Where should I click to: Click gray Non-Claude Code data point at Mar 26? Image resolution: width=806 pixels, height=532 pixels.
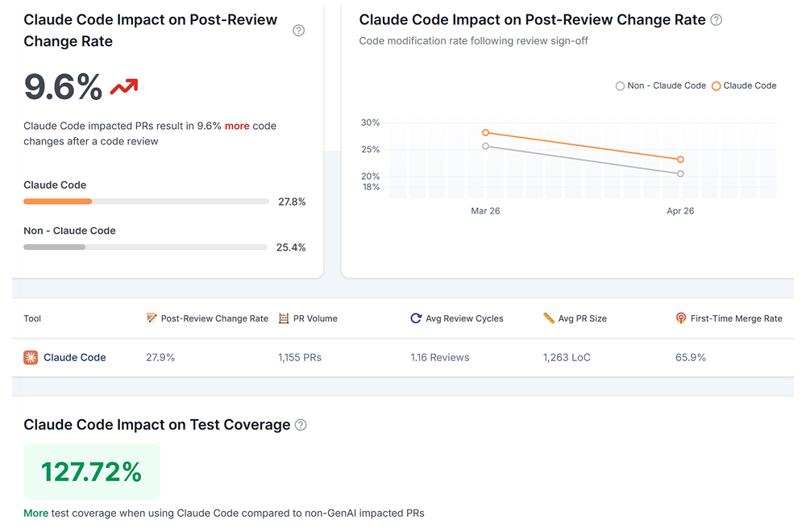[x=486, y=147]
